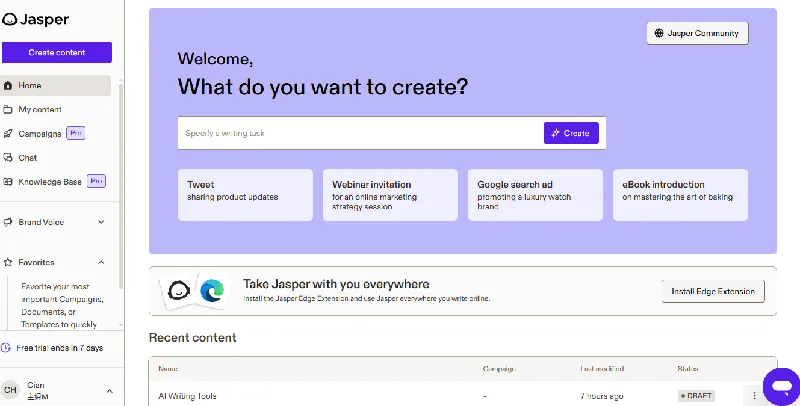Open the Jasper Community button
Viewport: 800px width, 406px height.
click(697, 33)
